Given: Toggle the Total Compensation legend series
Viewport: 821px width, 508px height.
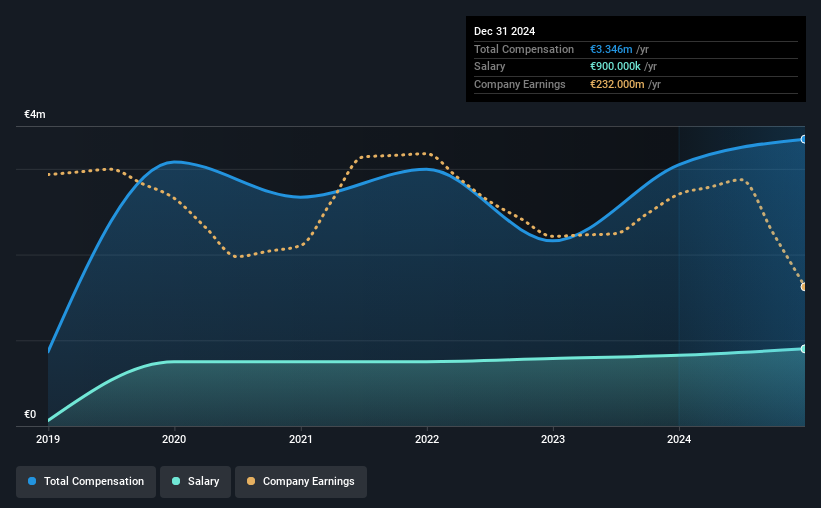Looking at the screenshot, I should pos(86,481).
